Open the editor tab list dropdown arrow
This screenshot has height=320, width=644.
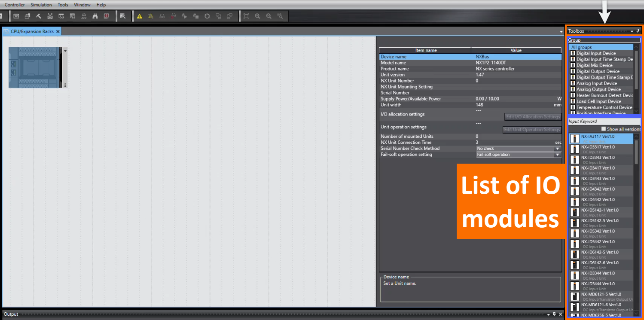561,32
